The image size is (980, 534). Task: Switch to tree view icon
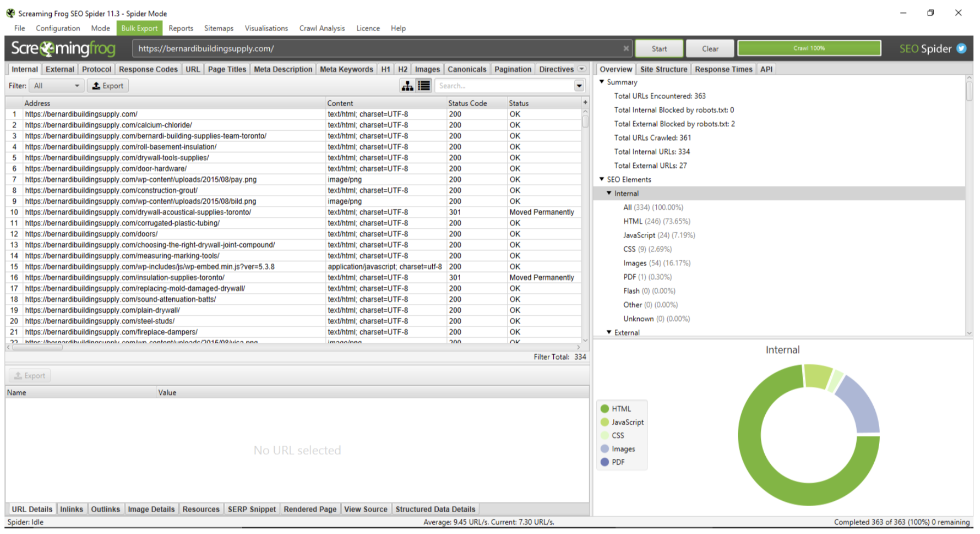pyautogui.click(x=407, y=86)
